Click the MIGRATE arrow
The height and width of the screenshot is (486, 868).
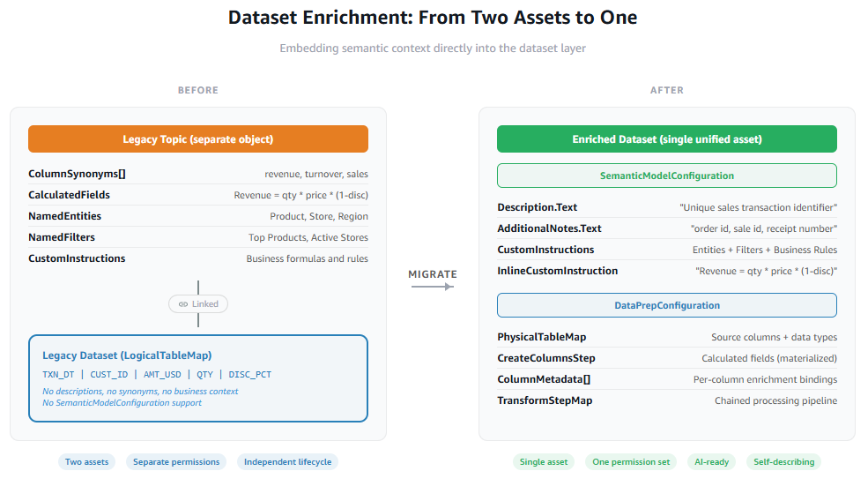[433, 287]
